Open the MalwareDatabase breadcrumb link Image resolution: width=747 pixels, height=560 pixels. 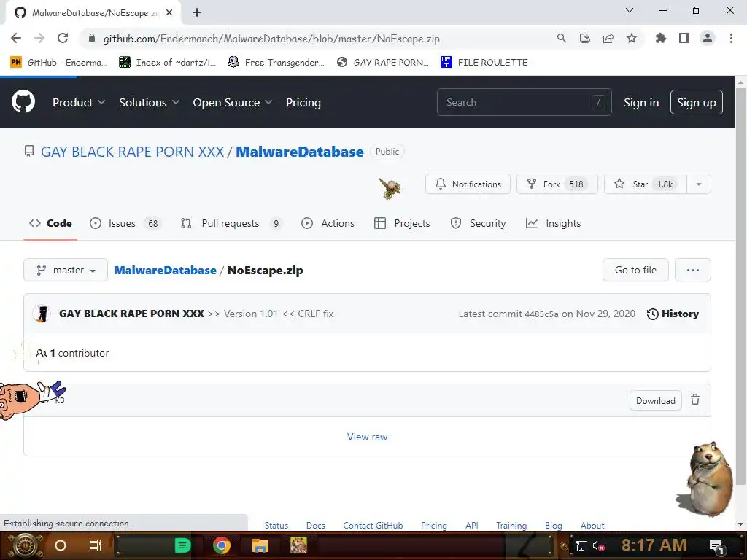click(x=166, y=270)
